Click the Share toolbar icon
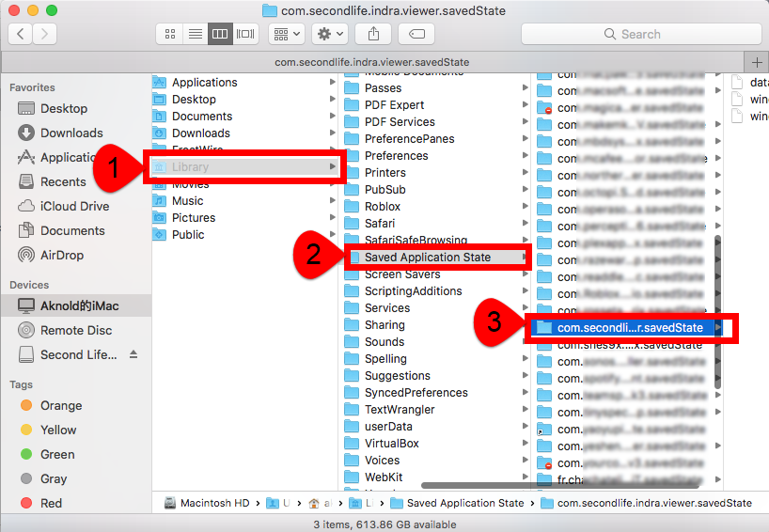This screenshot has width=769, height=532. pos(373,34)
